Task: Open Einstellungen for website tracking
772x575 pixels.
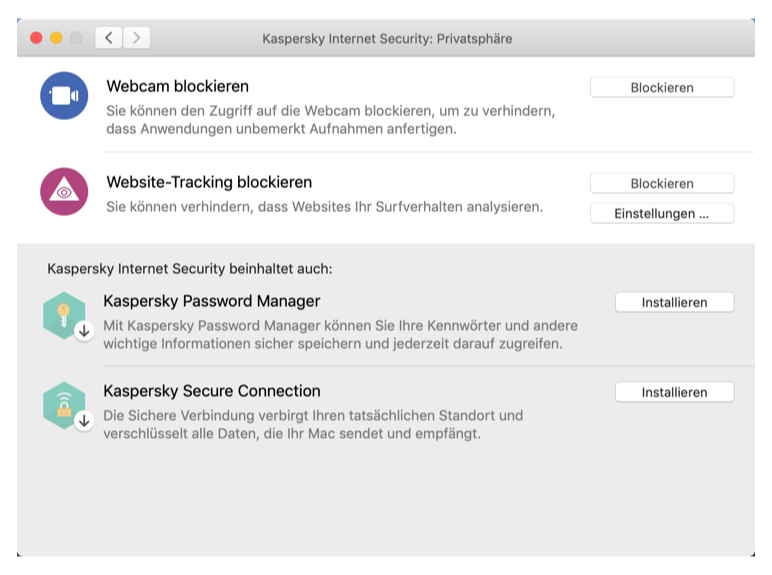Action: click(661, 214)
